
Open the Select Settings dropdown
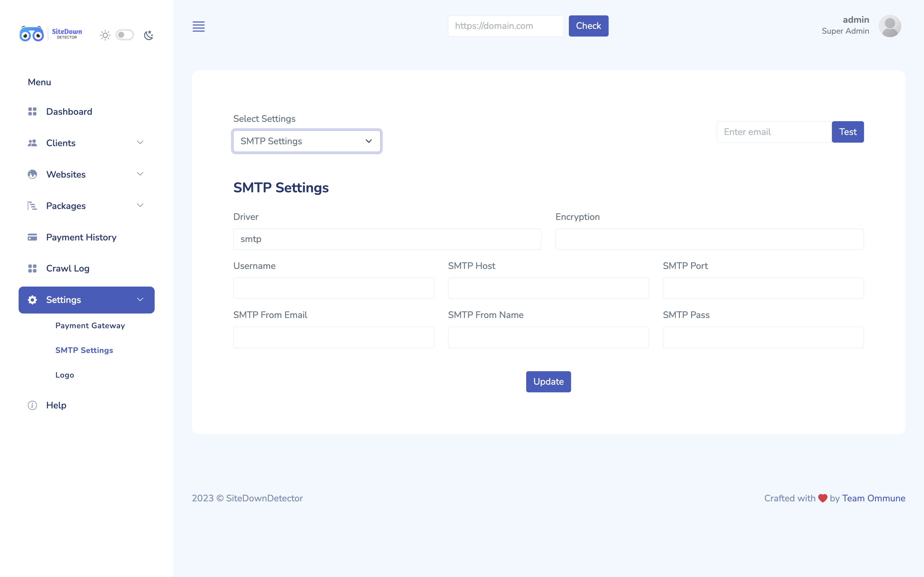tap(307, 141)
